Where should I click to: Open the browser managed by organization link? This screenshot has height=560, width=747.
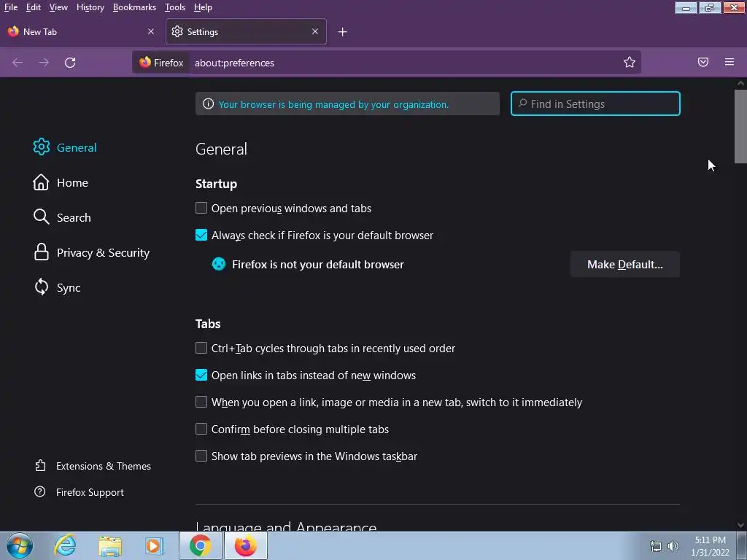[333, 104]
